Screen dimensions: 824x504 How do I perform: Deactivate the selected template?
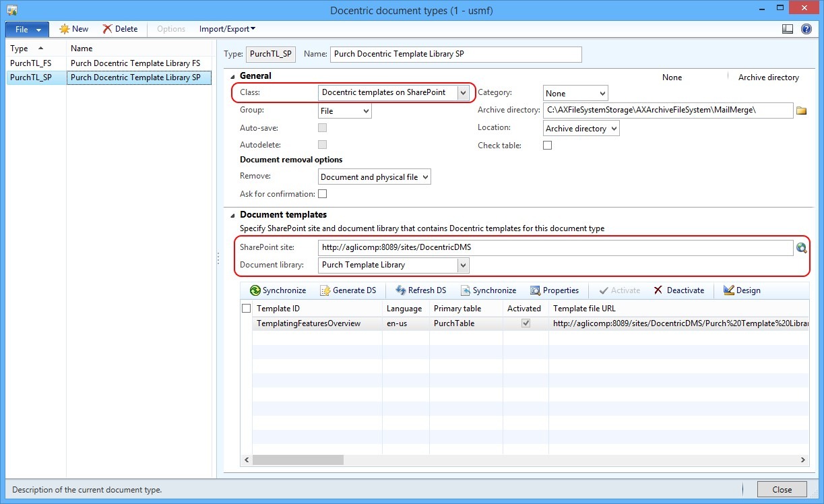pyautogui.click(x=678, y=290)
